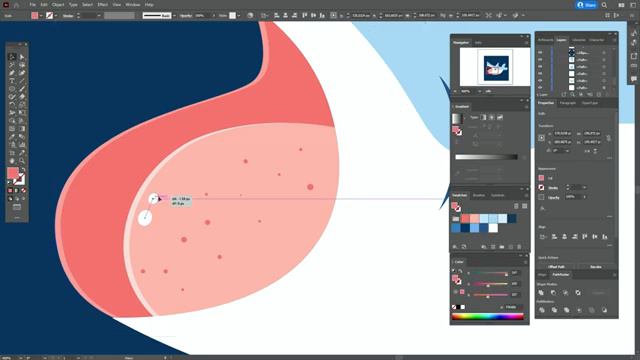
Task: Delete swatch using Swatches panel trash icon
Action: 519,247
